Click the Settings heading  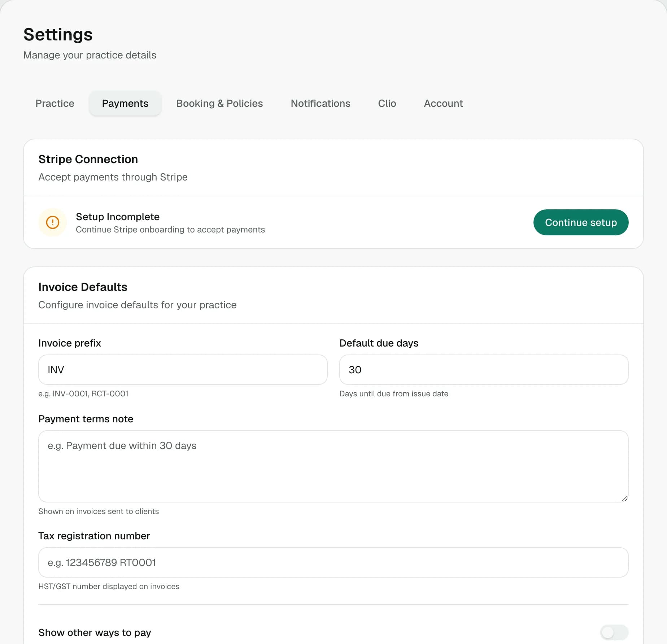58,35
